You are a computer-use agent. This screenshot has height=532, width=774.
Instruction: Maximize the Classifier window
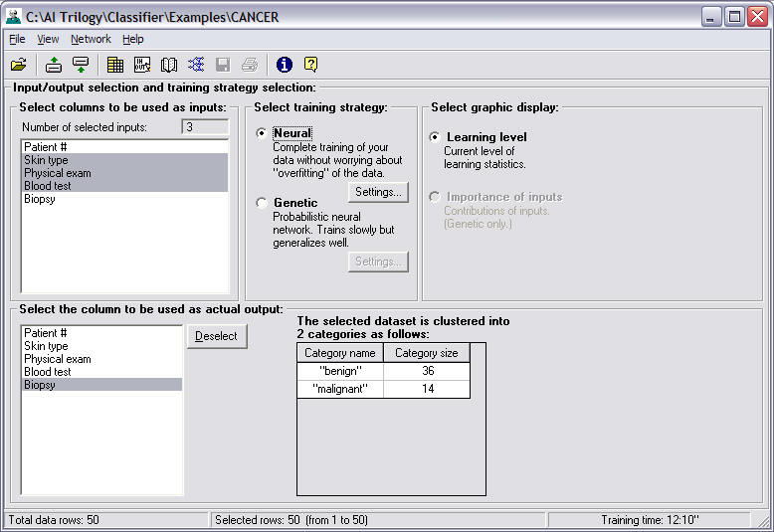pyautogui.click(x=734, y=17)
